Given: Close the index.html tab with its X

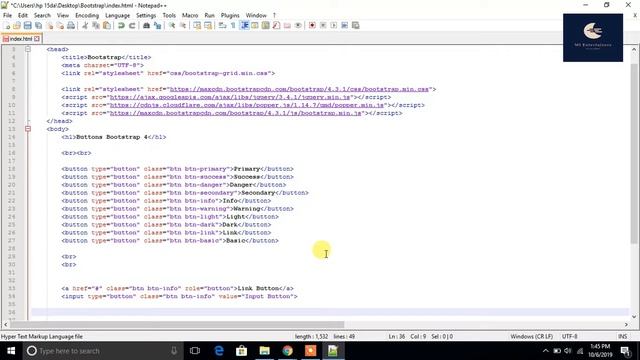Looking at the screenshot, I should coord(37,39).
